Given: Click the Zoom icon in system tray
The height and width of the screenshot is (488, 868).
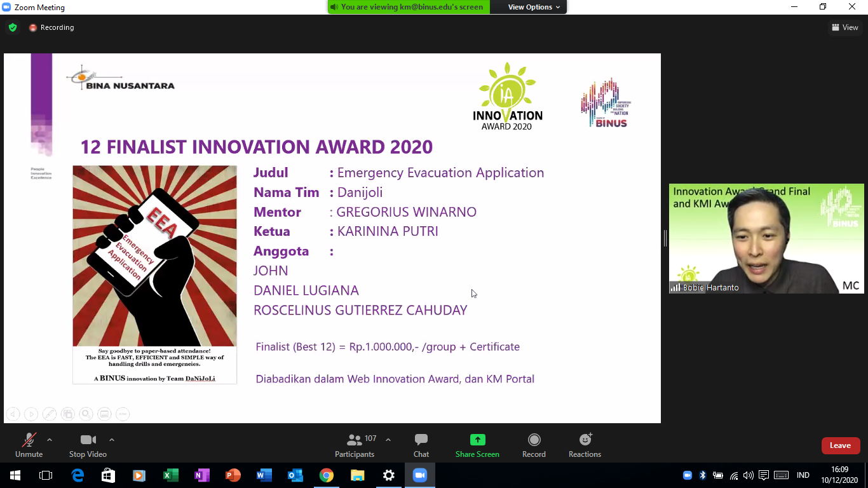Looking at the screenshot, I should pos(688,475).
